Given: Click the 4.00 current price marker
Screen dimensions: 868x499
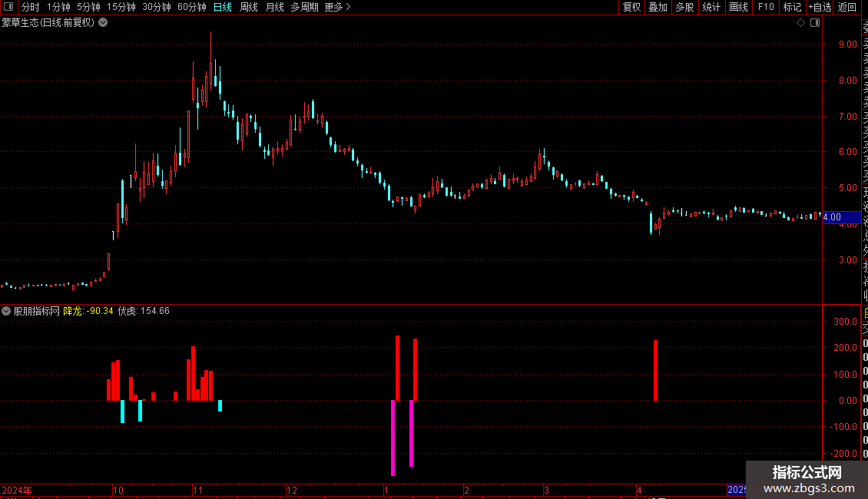Looking at the screenshot, I should (x=841, y=217).
